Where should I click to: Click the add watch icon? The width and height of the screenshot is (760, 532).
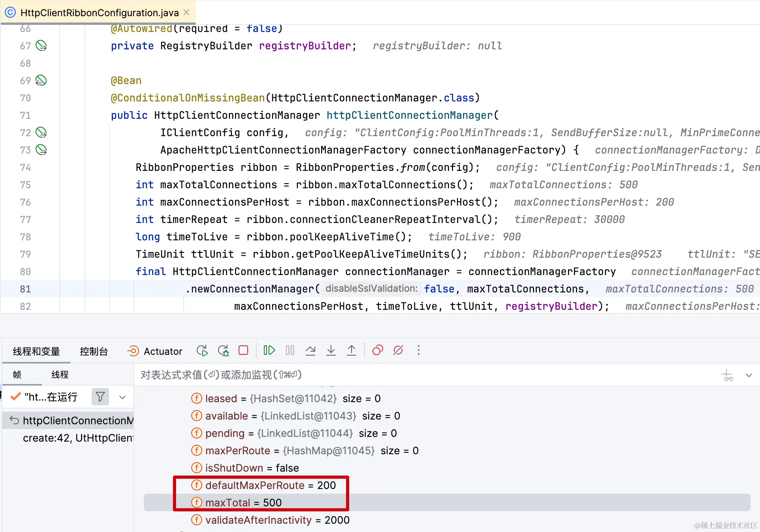pos(727,375)
